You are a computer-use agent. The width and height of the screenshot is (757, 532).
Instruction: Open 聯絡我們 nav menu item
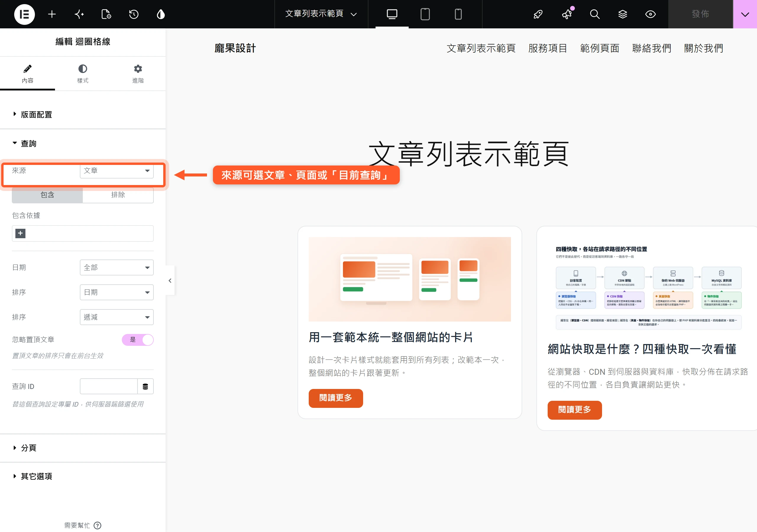point(652,48)
